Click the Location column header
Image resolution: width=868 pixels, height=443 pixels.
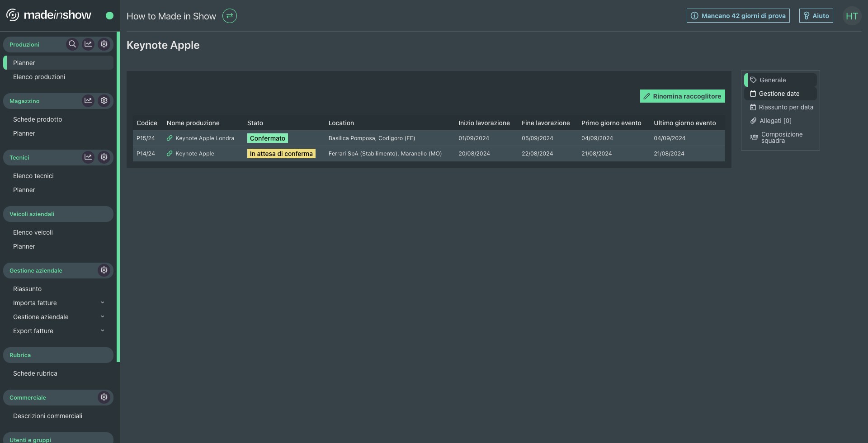point(341,123)
